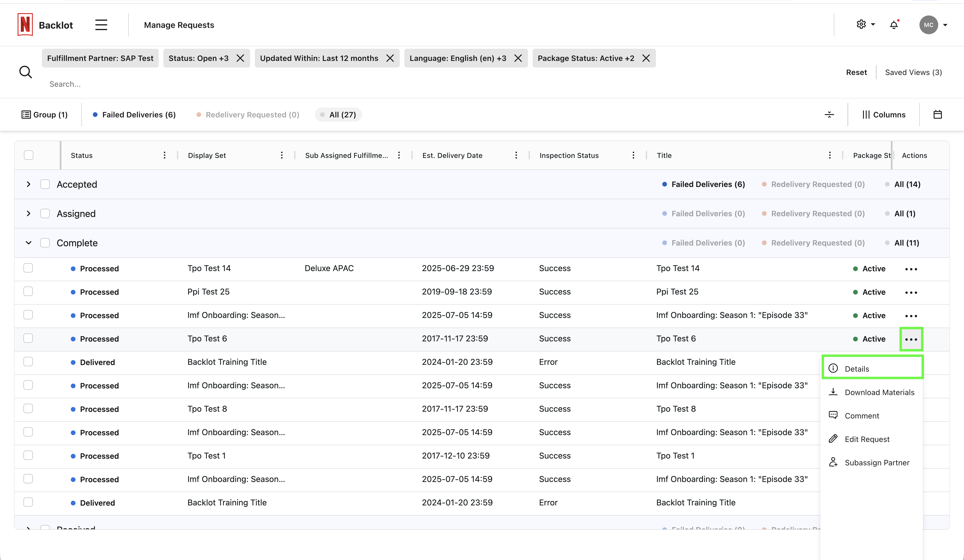Screen dimensions: 964x560
Task: Tick the select-all checkbox in the header row
Action: pyautogui.click(x=29, y=155)
